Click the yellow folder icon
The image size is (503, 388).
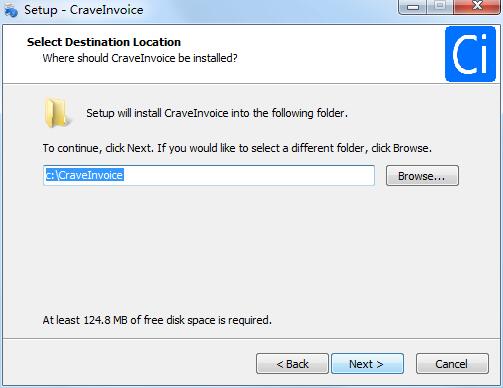(x=57, y=113)
